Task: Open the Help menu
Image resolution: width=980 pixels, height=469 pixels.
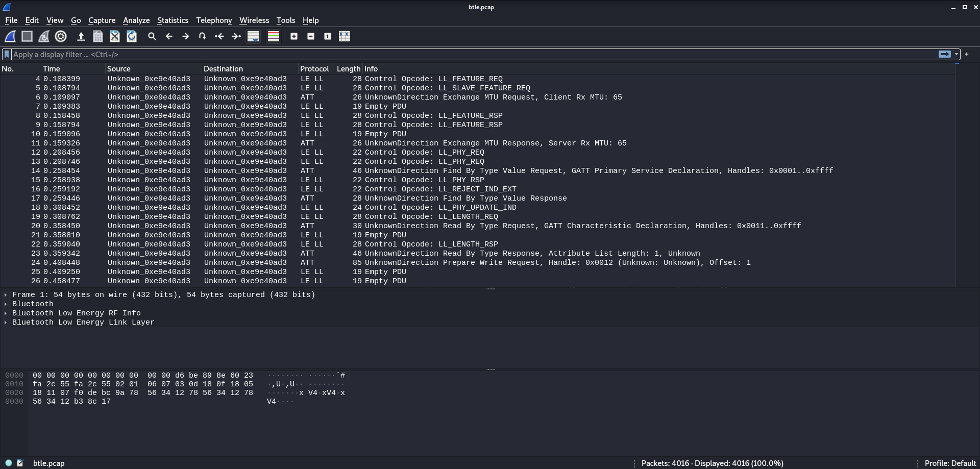Action: click(310, 20)
